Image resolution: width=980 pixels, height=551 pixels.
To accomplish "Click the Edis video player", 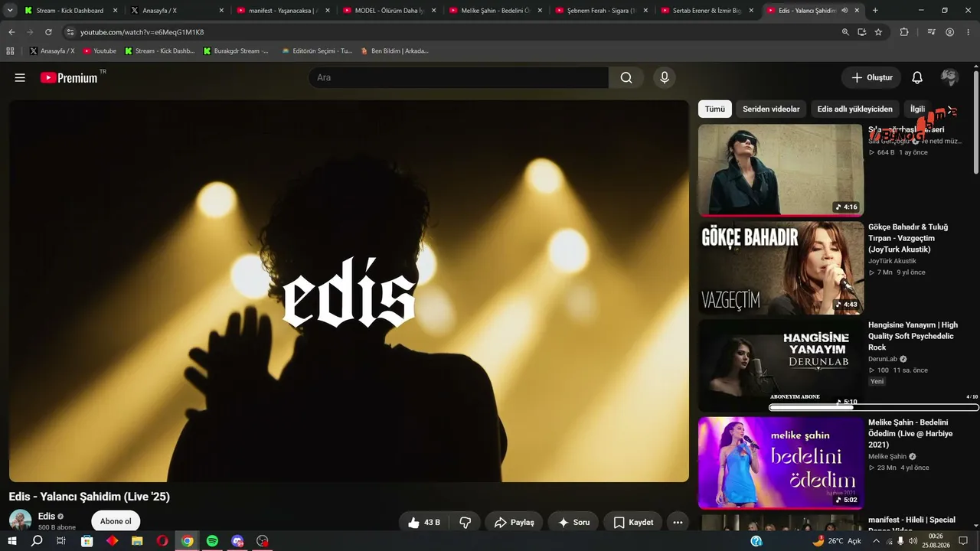I will 349,291.
